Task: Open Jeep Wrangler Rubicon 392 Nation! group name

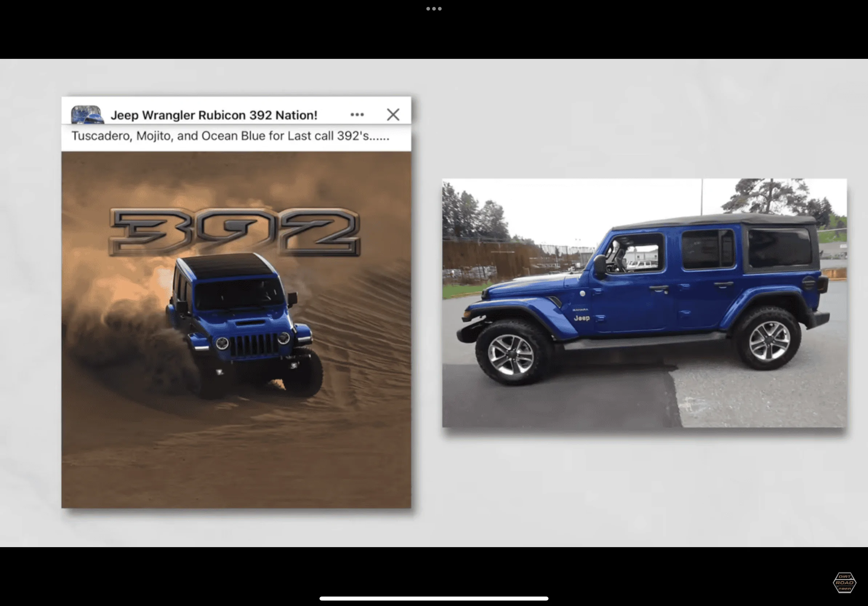Action: coord(214,115)
